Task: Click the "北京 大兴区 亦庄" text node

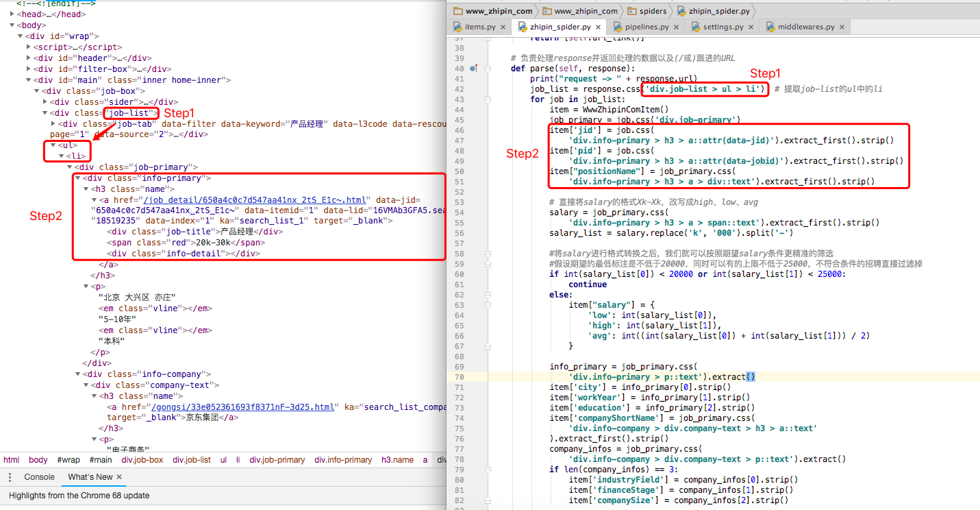Action: [138, 297]
